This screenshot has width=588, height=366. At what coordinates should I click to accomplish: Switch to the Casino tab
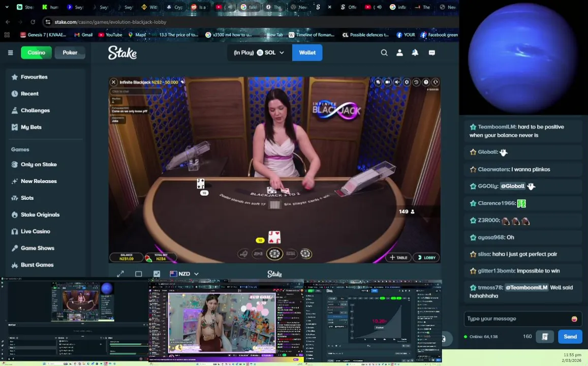37,52
